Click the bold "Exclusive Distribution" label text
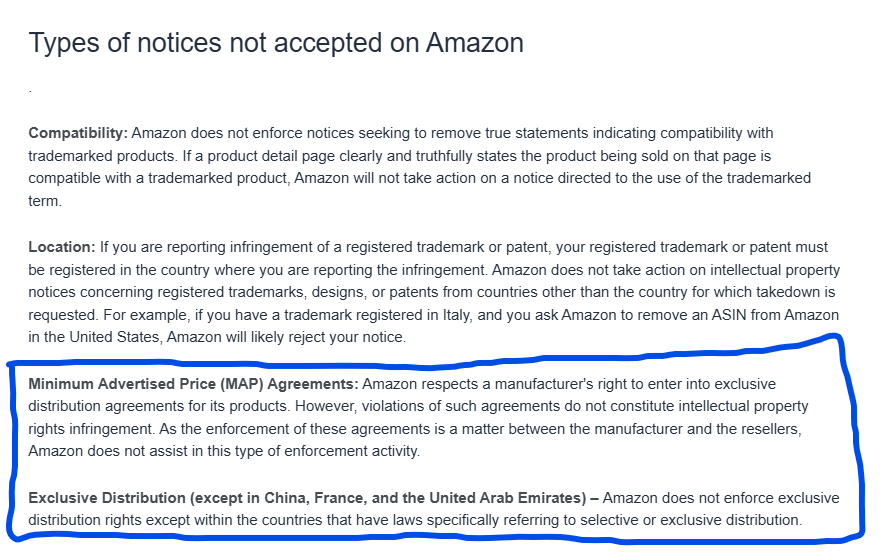Image resolution: width=891 pixels, height=552 pixels. coord(107,498)
